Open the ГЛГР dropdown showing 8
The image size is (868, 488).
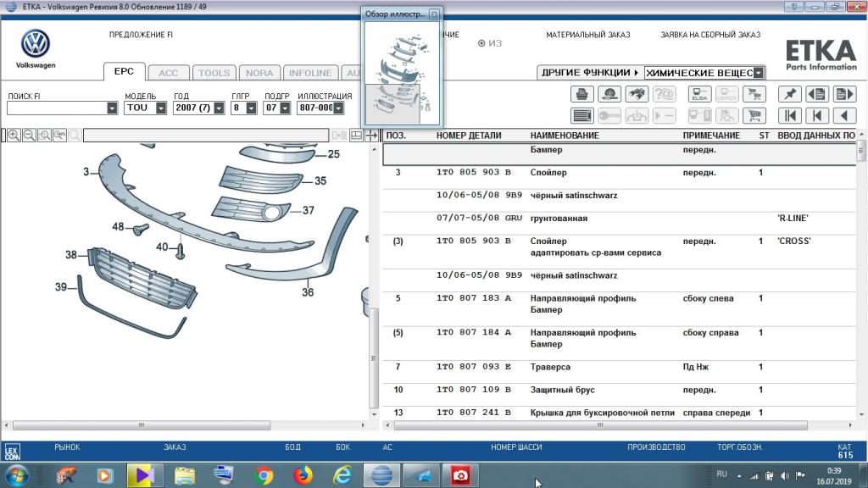(x=251, y=108)
